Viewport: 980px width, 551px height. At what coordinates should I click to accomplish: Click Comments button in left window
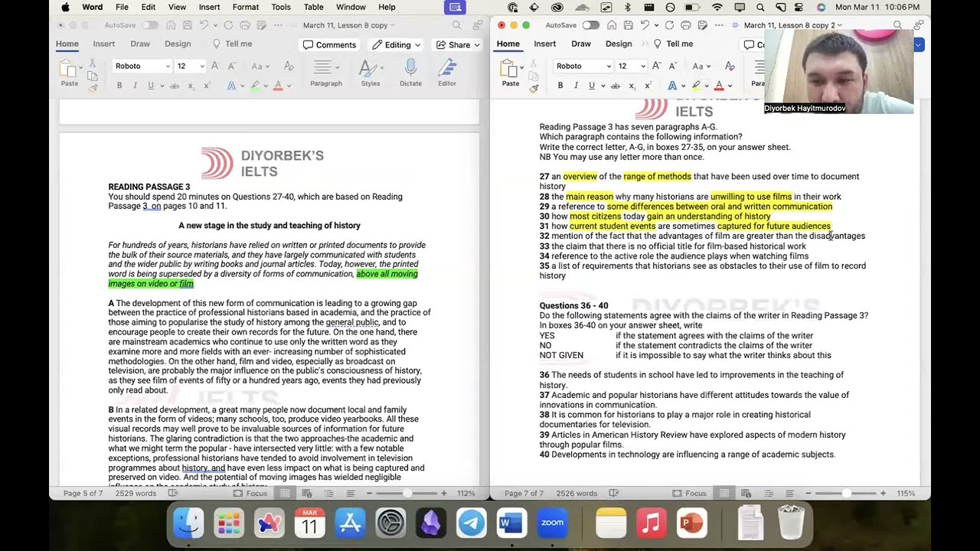point(329,45)
